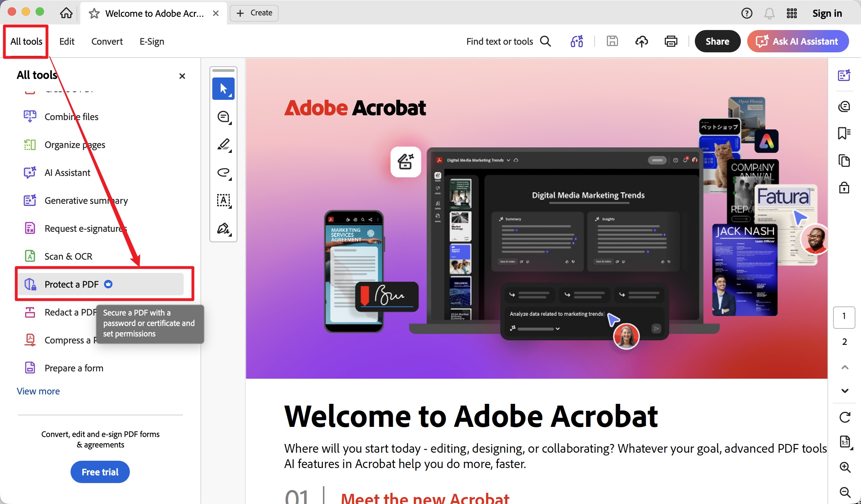Viewport: 861px width, 504px height.
Task: Click the Share button
Action: click(717, 41)
